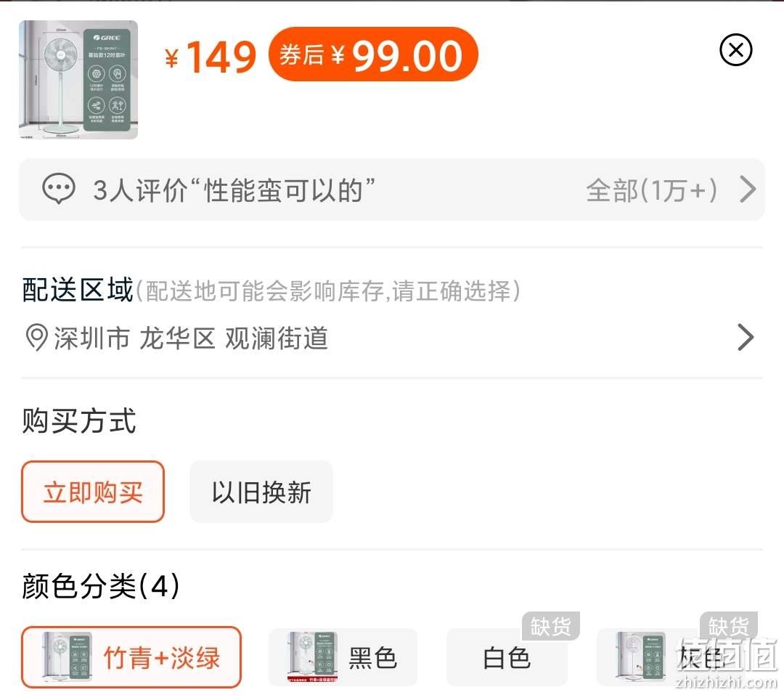The image size is (784, 695).
Task: Choose the out-of-stock 白色 color option
Action: (x=507, y=657)
